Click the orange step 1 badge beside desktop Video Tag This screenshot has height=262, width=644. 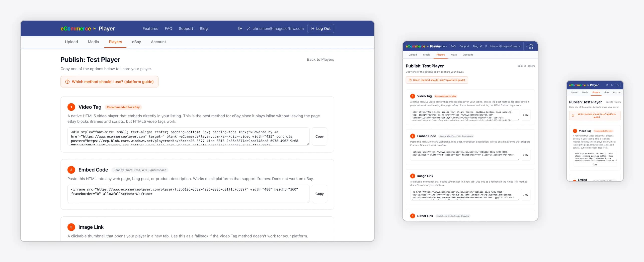tap(71, 107)
